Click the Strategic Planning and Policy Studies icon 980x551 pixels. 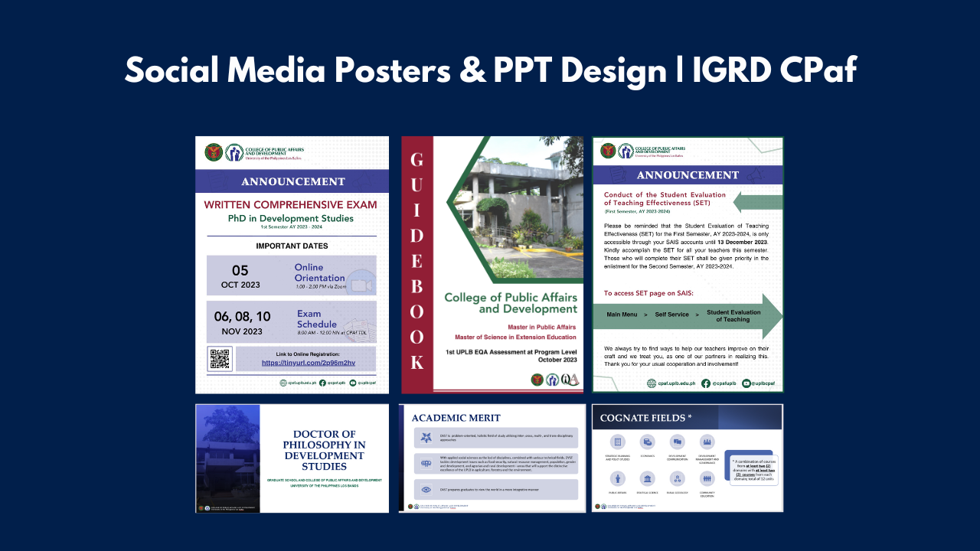click(x=618, y=442)
